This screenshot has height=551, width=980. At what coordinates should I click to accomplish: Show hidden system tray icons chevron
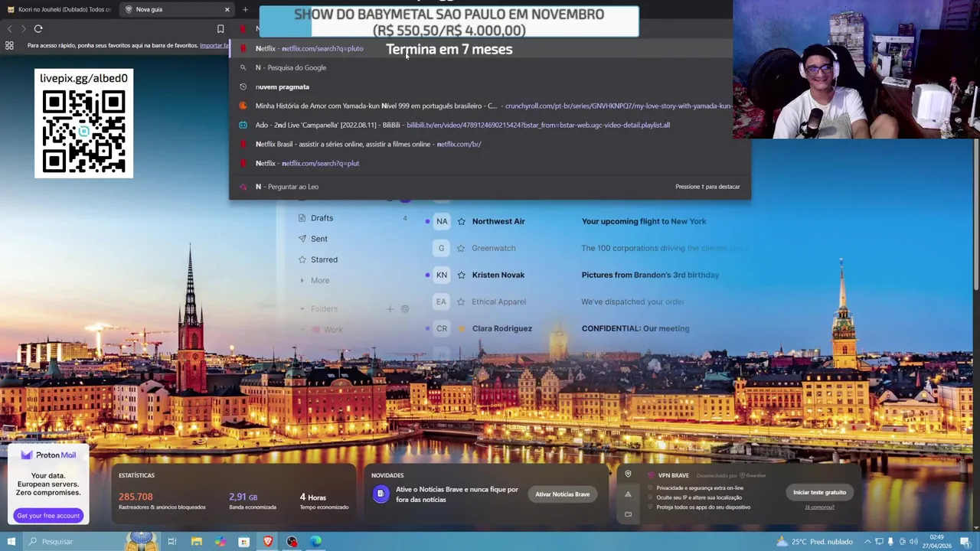point(868,542)
